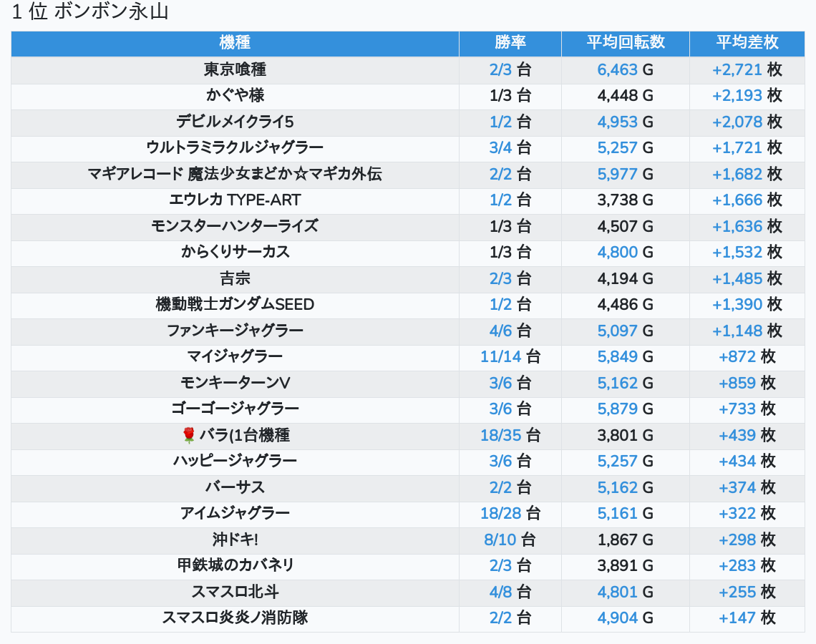Click アイムジャグラー machine name

click(235, 514)
